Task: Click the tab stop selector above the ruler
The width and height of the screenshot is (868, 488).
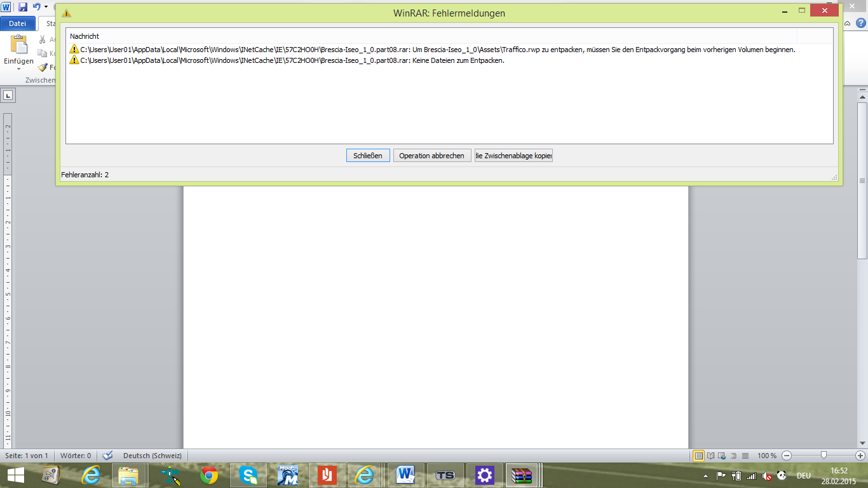Action: pos(8,96)
